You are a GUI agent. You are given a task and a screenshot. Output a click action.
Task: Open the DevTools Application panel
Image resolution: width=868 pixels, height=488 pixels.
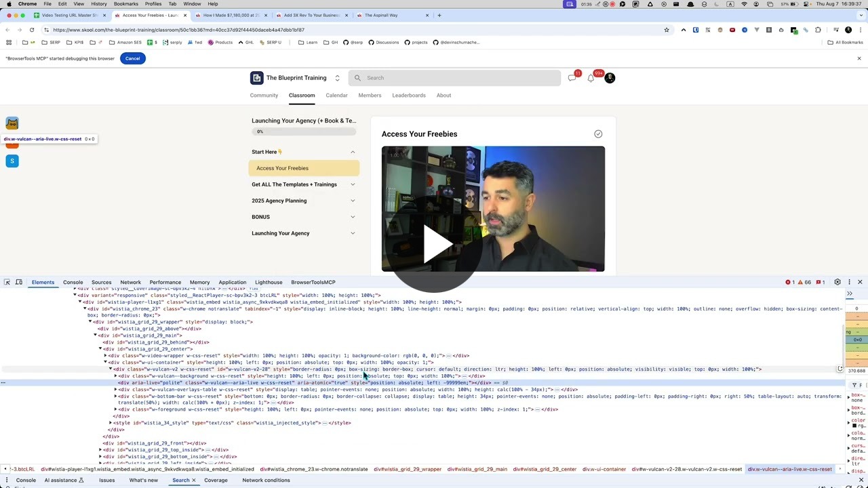232,282
